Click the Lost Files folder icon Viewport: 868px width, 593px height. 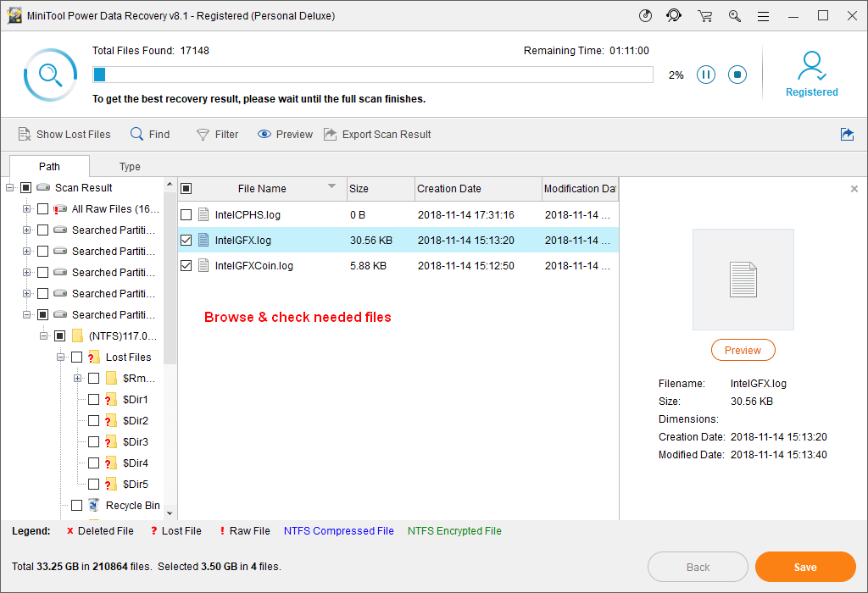pos(93,357)
